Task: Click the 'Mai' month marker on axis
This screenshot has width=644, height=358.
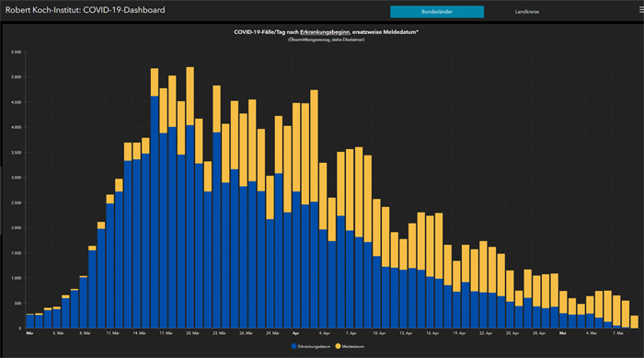Action: [563, 333]
